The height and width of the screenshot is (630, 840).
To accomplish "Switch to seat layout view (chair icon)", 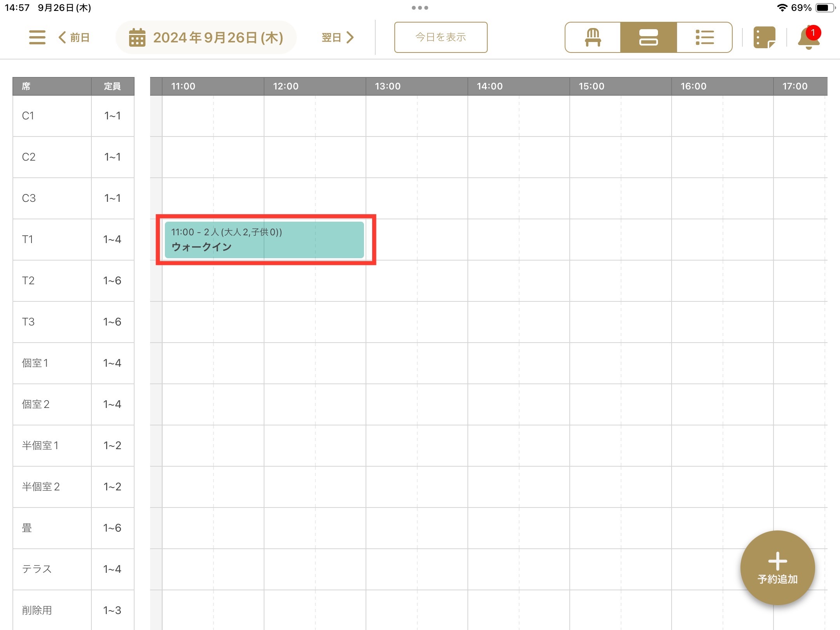I will point(593,37).
